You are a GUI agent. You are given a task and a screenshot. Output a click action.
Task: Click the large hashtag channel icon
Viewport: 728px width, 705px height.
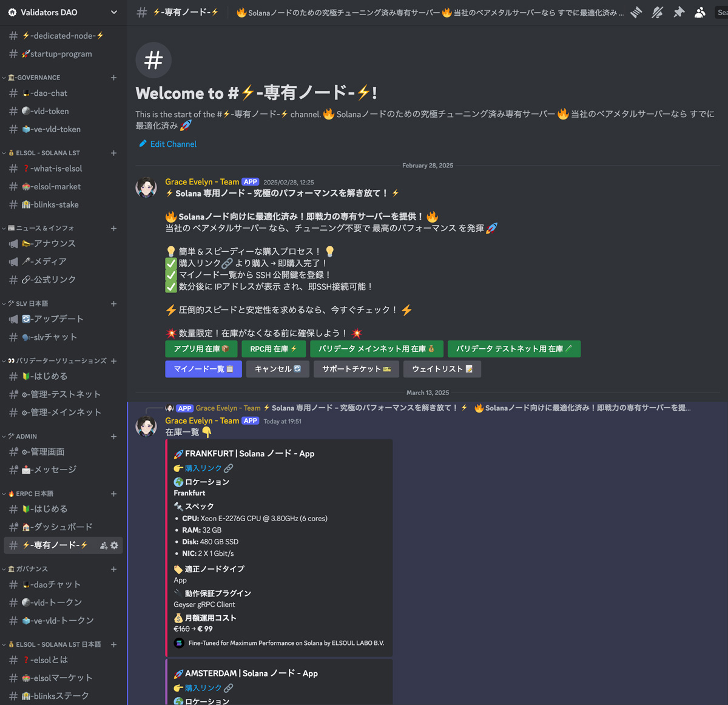click(x=153, y=60)
